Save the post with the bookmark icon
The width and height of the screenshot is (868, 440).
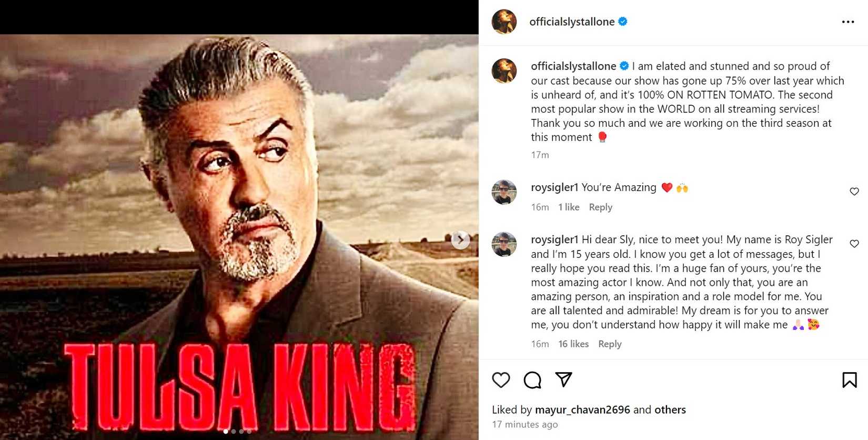849,379
